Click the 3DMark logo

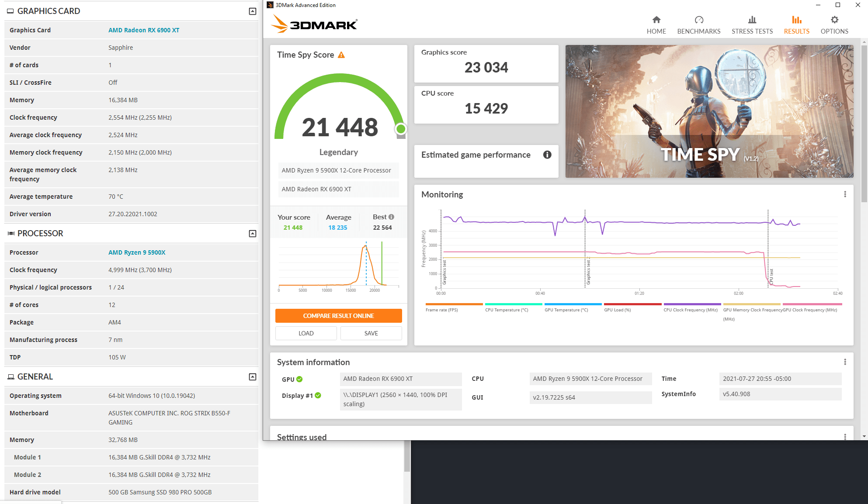pyautogui.click(x=313, y=24)
